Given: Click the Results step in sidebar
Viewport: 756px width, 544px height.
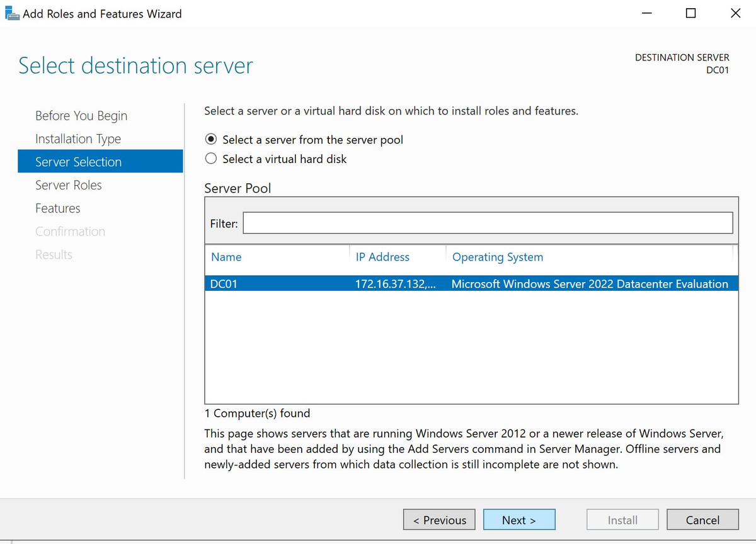Looking at the screenshot, I should (x=54, y=254).
